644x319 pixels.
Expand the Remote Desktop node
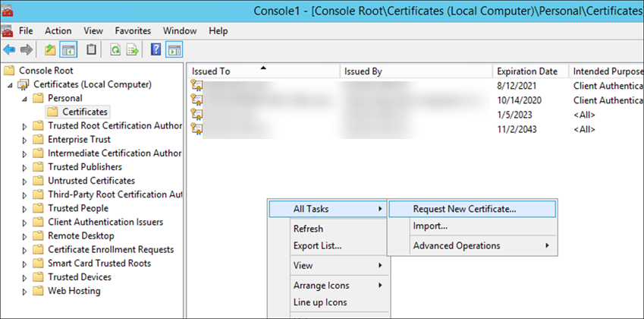click(x=24, y=236)
